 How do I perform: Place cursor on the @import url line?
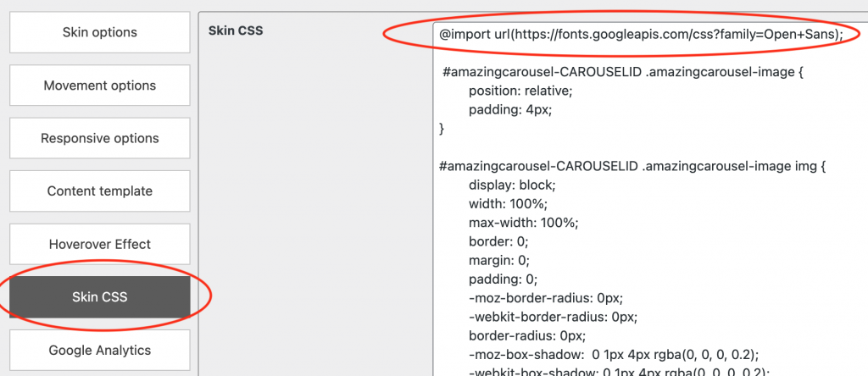coord(640,34)
